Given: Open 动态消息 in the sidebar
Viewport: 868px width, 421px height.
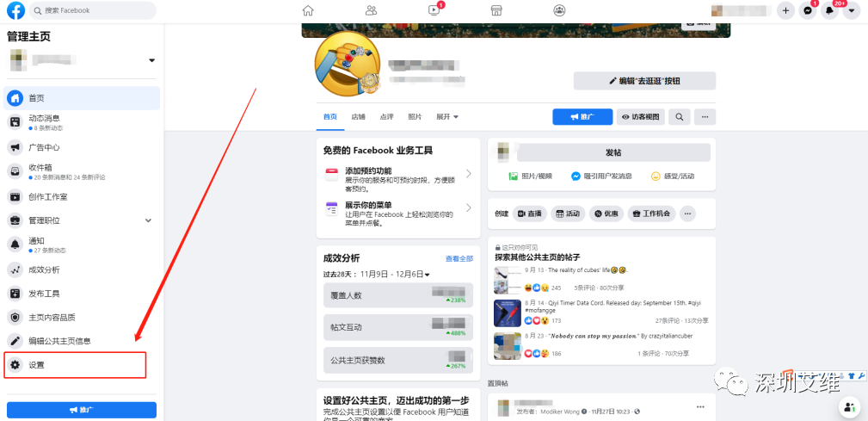Looking at the screenshot, I should tap(82, 122).
